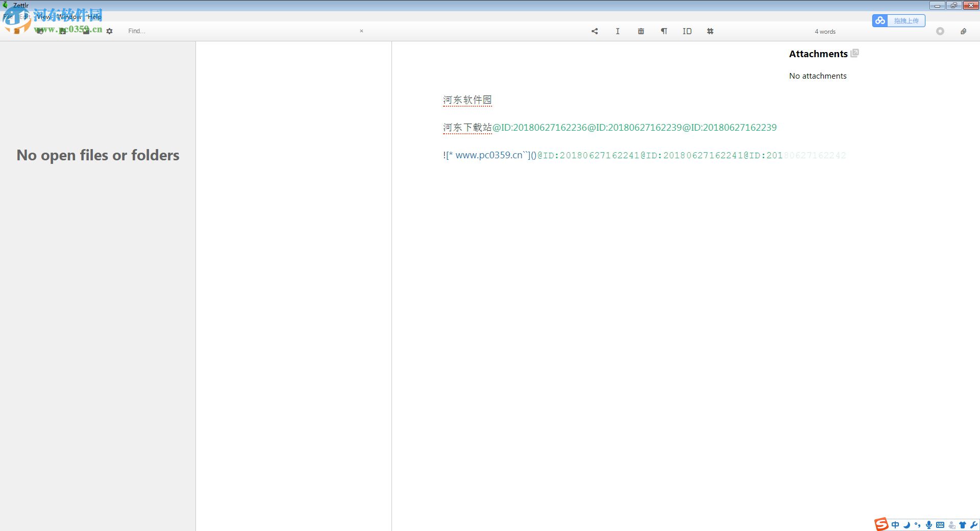Toggle Chinese input mode 中 icon

pos(895,525)
